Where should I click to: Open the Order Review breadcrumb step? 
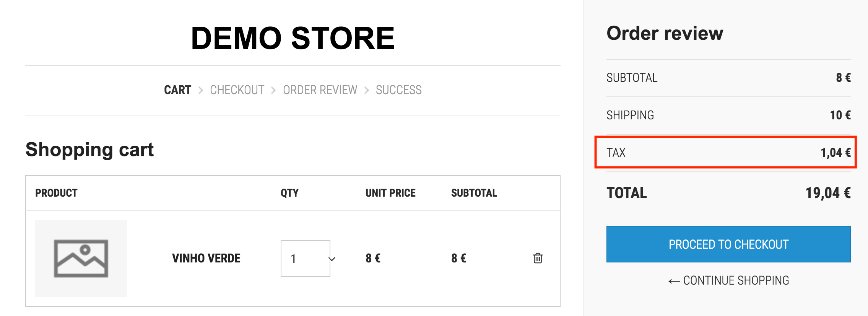click(x=320, y=90)
